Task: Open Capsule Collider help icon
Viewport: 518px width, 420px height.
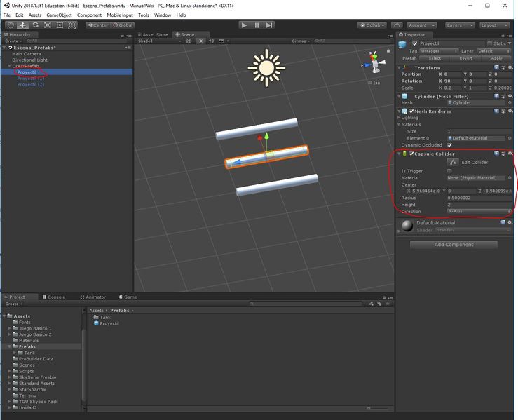Action: coord(496,154)
